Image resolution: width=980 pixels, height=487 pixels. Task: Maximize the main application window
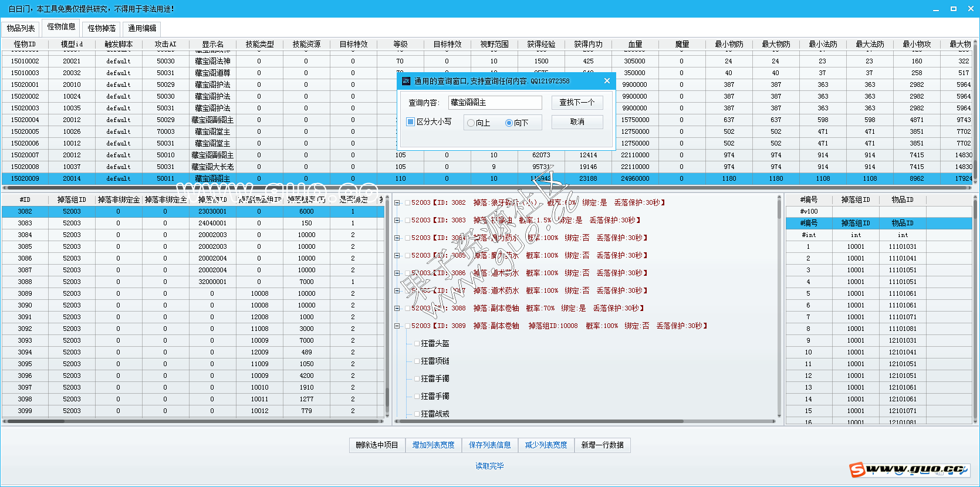point(954,9)
